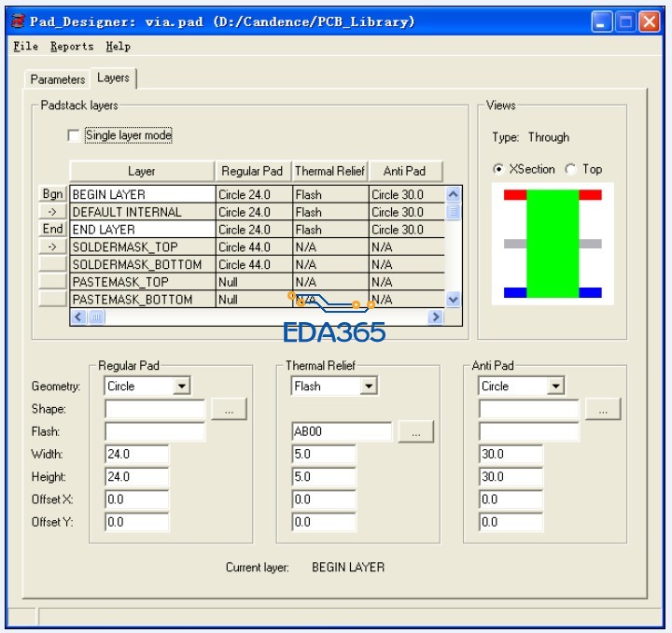Enable Single layer mode checkbox
Screen dimensions: 672x633
tap(74, 135)
